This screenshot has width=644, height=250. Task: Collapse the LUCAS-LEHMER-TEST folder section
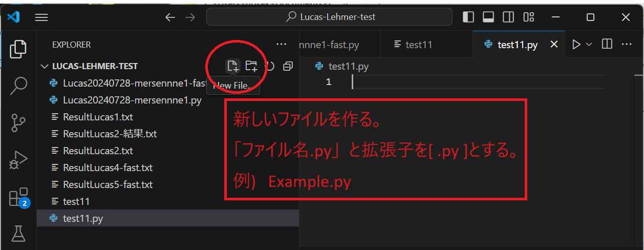[43, 66]
